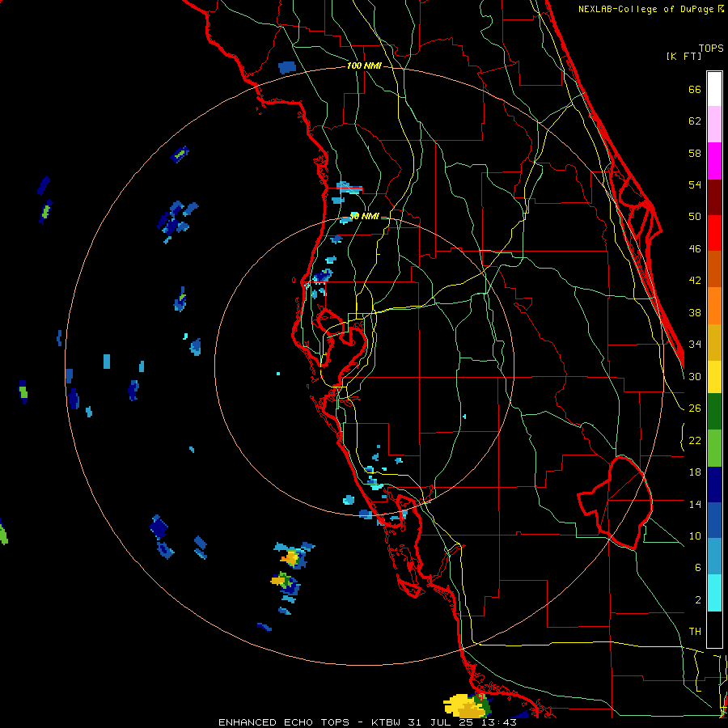
Task: Click legend value "TH"
Action: [695, 632]
